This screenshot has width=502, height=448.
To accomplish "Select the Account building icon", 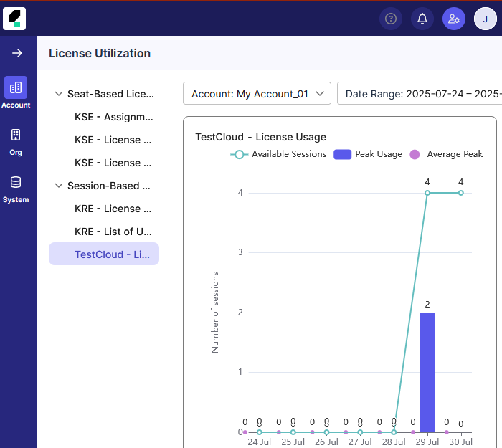I will click(x=16, y=87).
